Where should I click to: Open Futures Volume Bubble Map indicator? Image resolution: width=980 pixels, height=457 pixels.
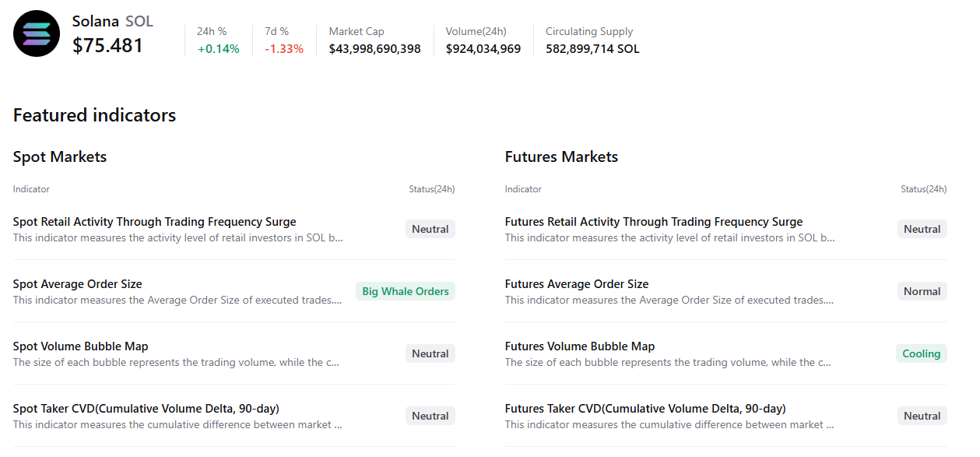[x=580, y=346]
